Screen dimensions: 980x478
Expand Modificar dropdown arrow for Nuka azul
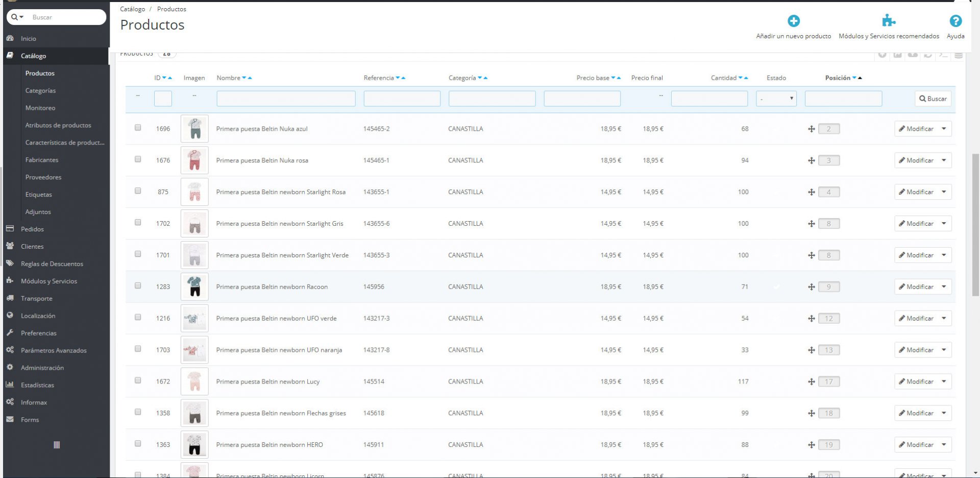pos(944,129)
